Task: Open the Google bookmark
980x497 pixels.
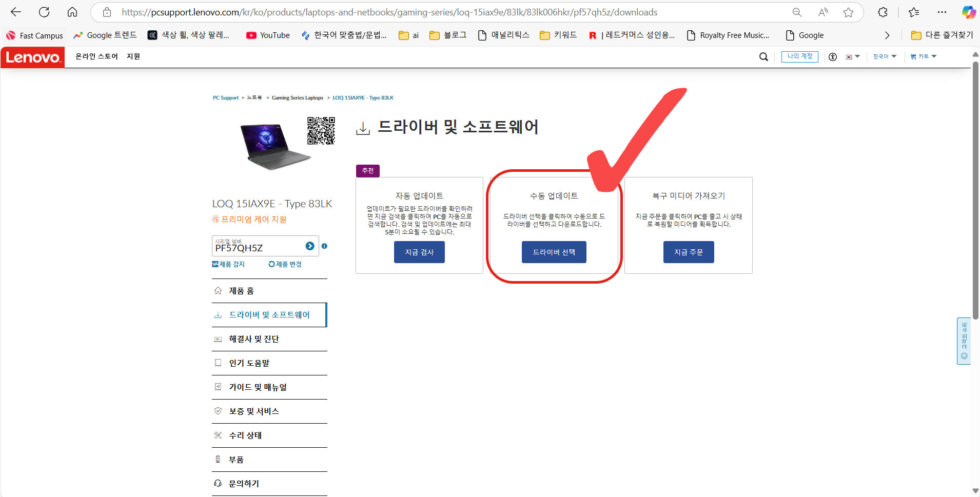Action: coord(805,35)
